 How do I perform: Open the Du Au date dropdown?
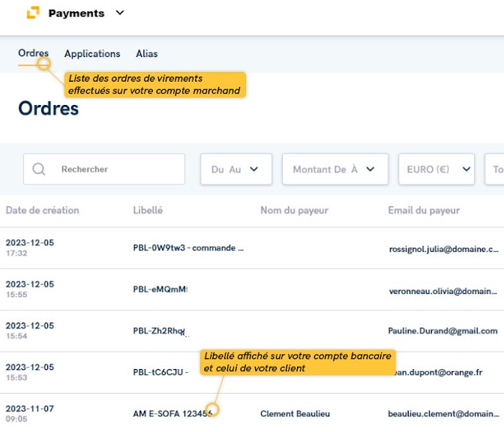[x=236, y=169]
